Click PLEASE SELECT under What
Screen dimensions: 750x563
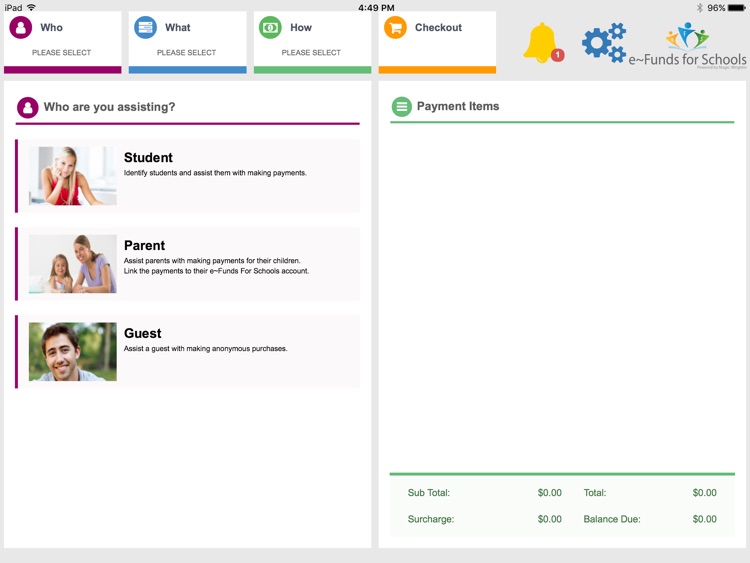[x=186, y=53]
